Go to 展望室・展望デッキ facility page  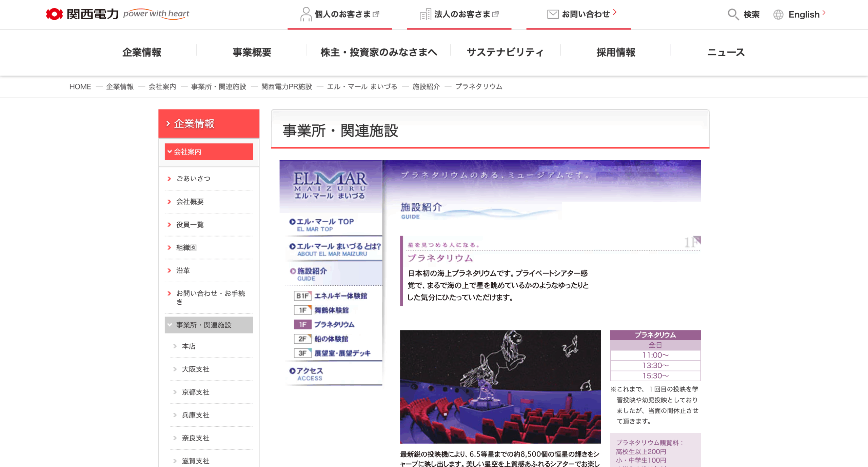342,353
